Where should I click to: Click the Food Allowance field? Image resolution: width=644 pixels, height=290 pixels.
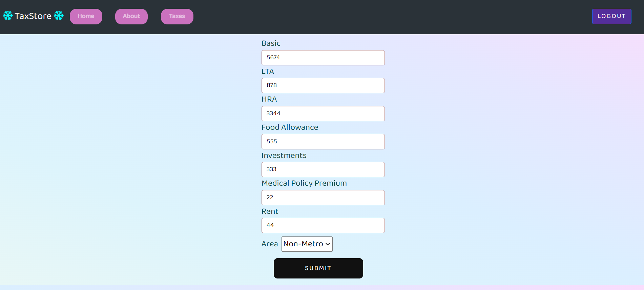(323, 141)
